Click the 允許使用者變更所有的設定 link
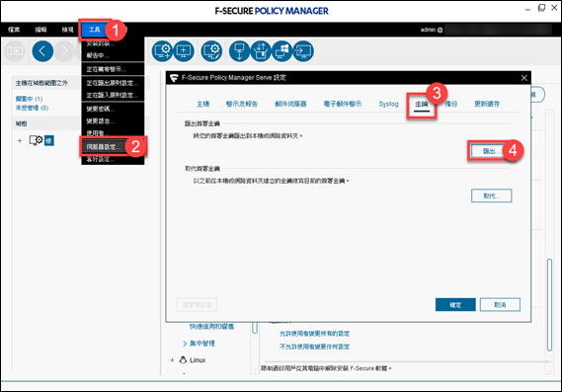The image size is (562, 392). pyautogui.click(x=314, y=334)
